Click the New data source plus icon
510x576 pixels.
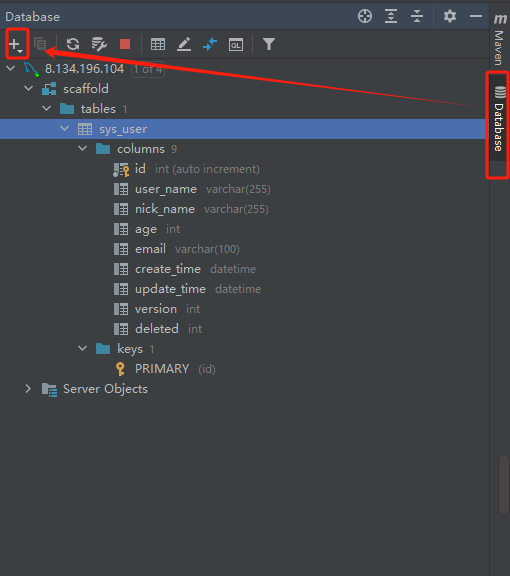16,44
